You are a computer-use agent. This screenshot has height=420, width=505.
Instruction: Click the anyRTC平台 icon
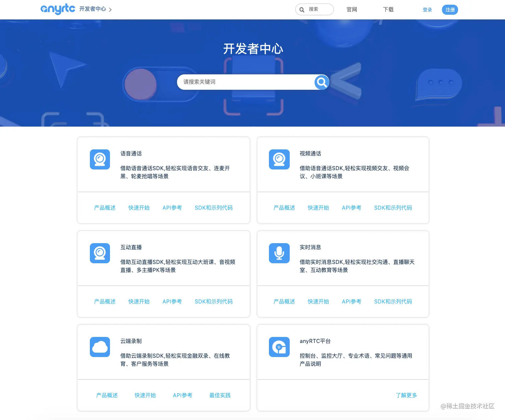tap(279, 347)
